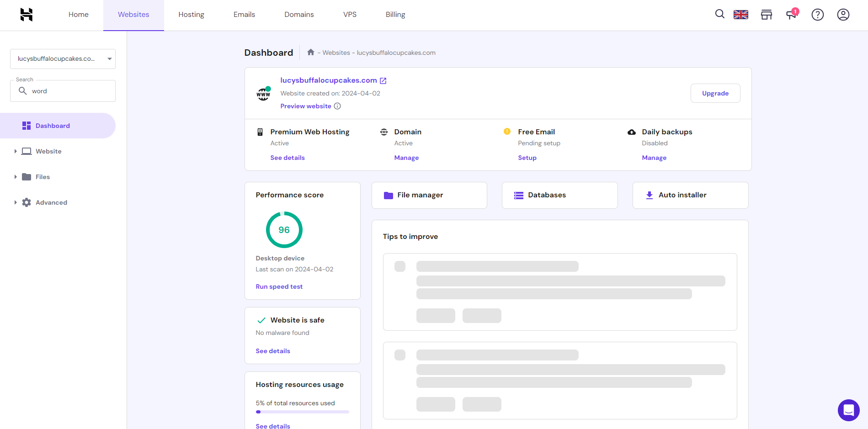Manage Daily backups
Viewport: 868px width, 429px height.
(654, 158)
